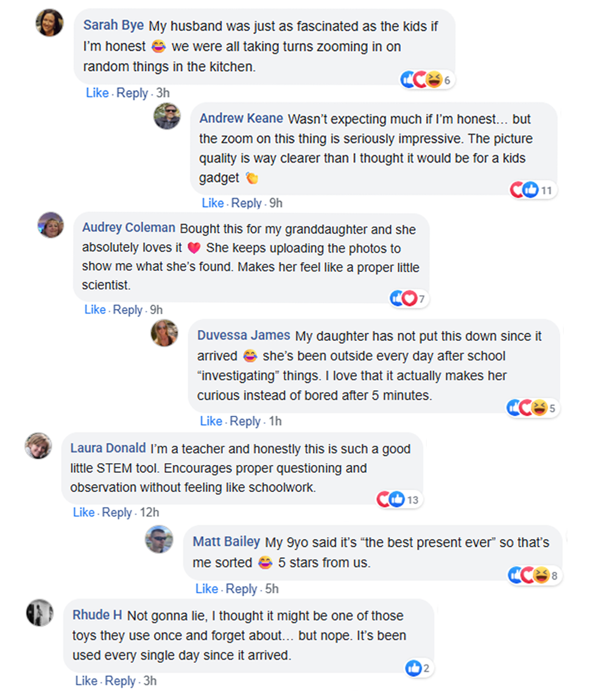Open reactions on Sarah Bye's comment
The image size is (609, 700).
pyautogui.click(x=426, y=80)
